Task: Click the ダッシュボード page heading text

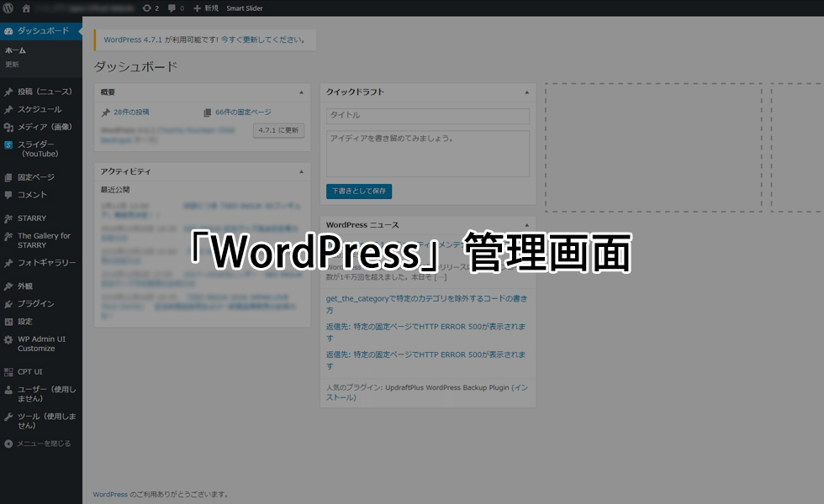Action: (x=135, y=67)
